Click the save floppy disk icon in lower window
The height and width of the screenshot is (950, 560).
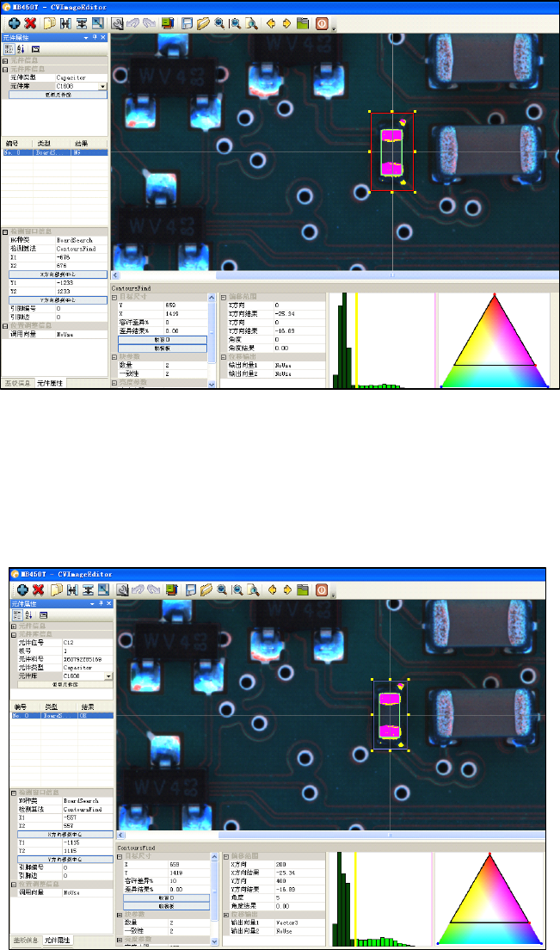[x=190, y=589]
